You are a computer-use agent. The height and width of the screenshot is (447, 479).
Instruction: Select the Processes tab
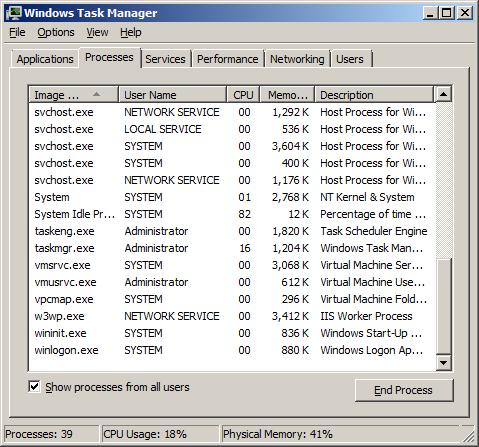(x=109, y=57)
